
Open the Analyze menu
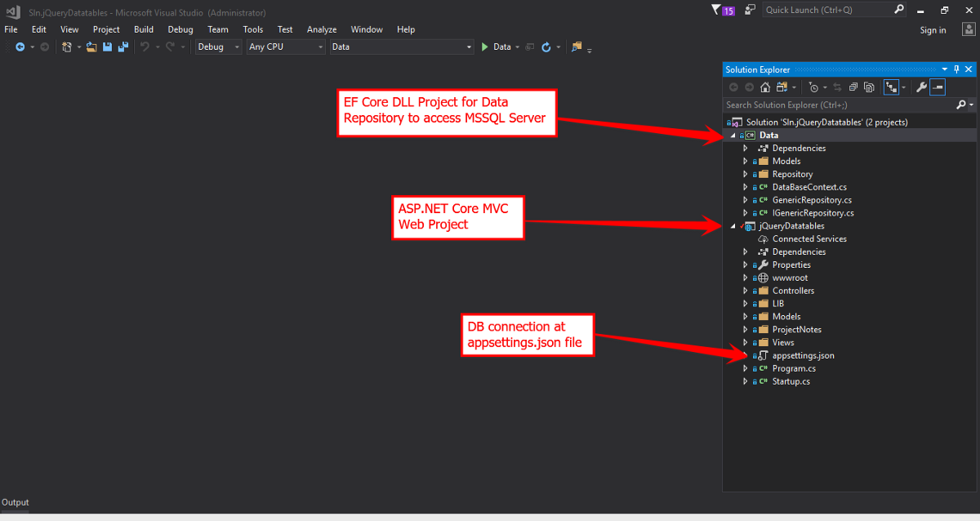pyautogui.click(x=322, y=29)
